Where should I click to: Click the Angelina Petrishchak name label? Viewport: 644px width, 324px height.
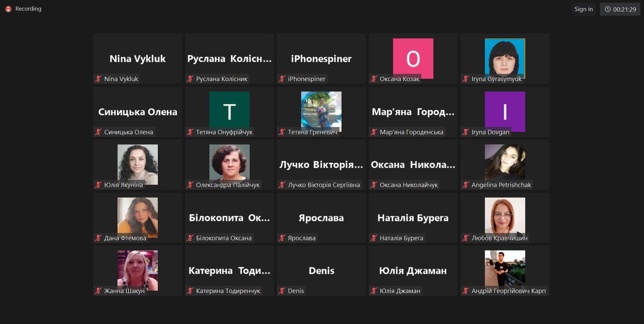[501, 185]
